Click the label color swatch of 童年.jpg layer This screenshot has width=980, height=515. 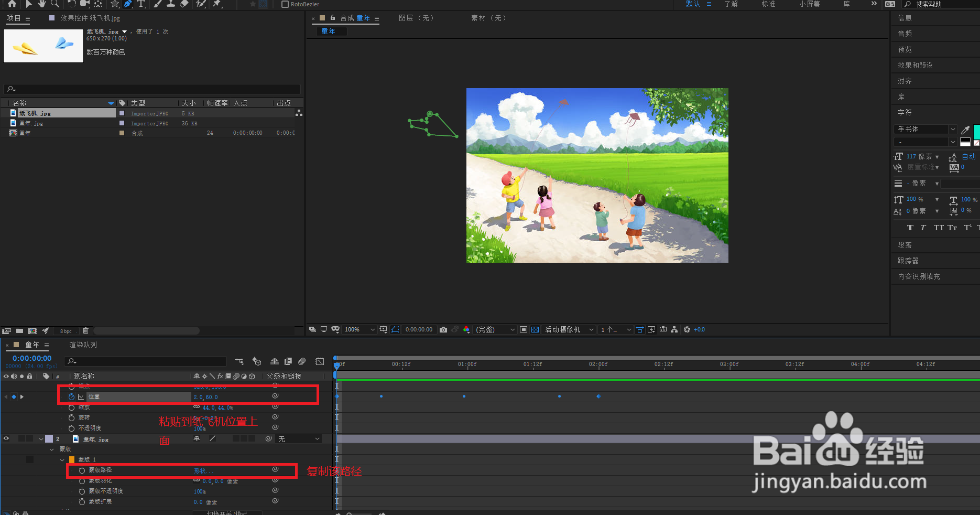tap(49, 439)
